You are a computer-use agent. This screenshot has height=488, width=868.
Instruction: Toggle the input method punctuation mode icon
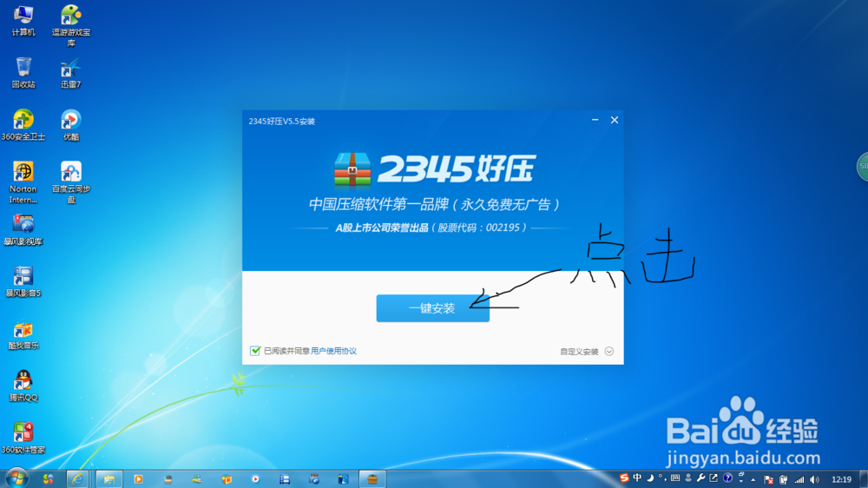[x=661, y=478]
